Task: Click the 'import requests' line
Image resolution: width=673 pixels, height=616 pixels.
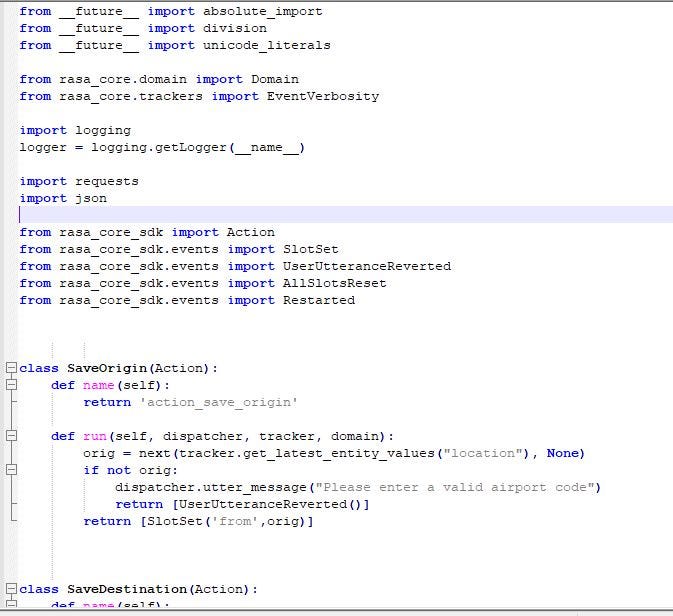Action: (x=79, y=182)
